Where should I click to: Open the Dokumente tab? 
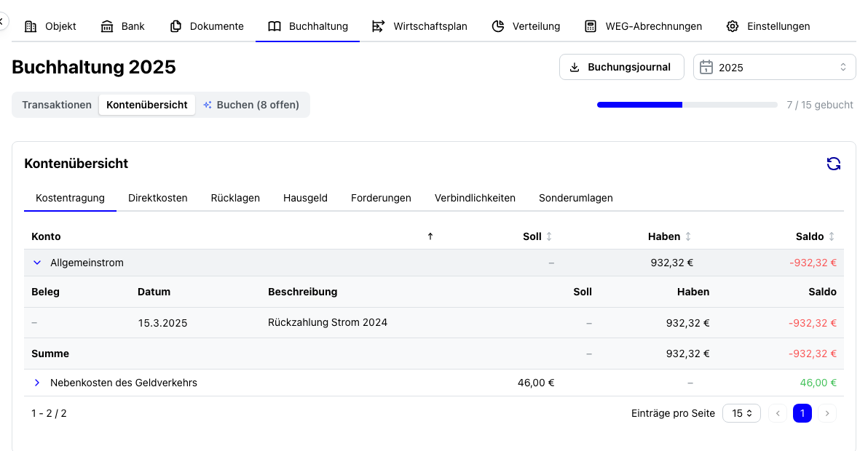(x=207, y=26)
